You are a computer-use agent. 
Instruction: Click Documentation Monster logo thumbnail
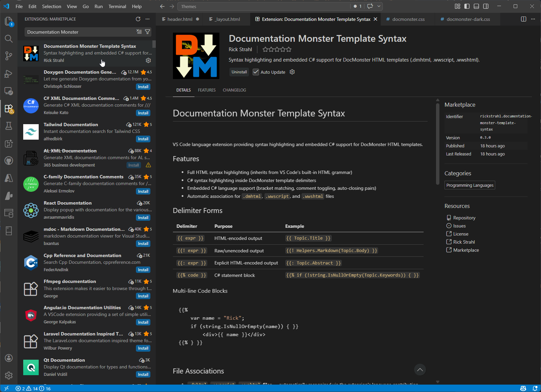[x=31, y=53]
